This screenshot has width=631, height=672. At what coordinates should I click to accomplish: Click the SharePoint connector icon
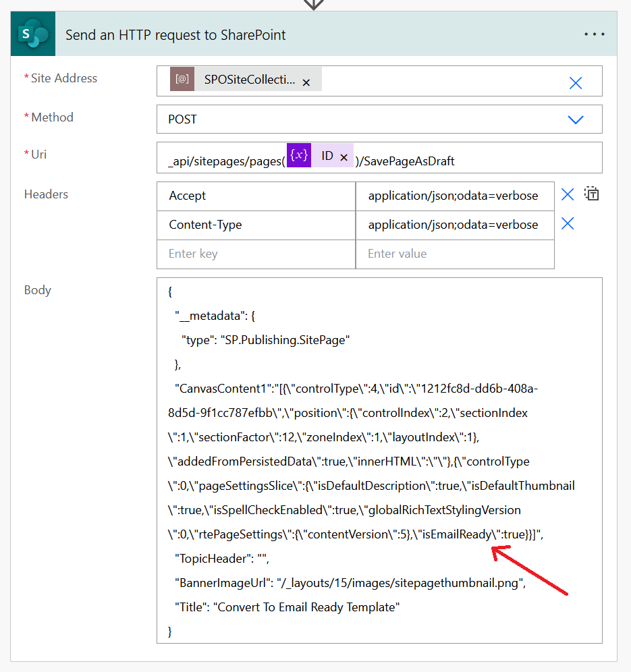[32, 33]
